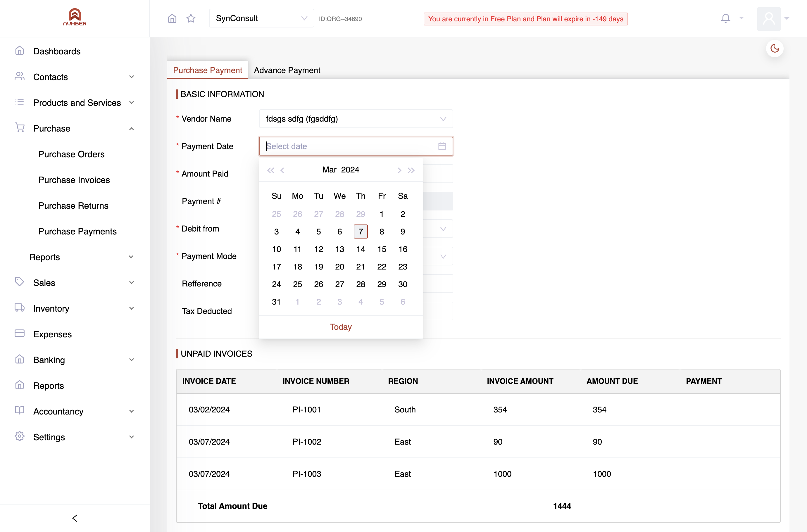
Task: Click the Settings gear icon
Action: [20, 436]
